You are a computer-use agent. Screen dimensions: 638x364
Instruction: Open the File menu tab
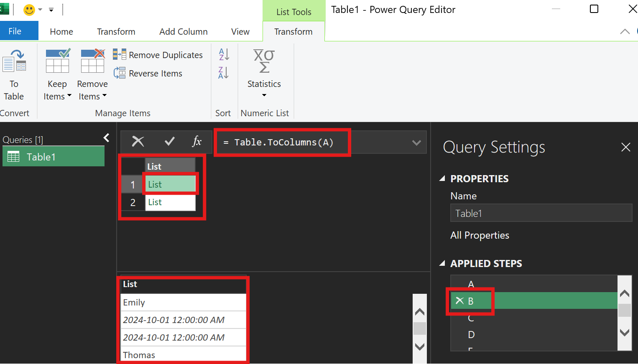[x=15, y=31]
